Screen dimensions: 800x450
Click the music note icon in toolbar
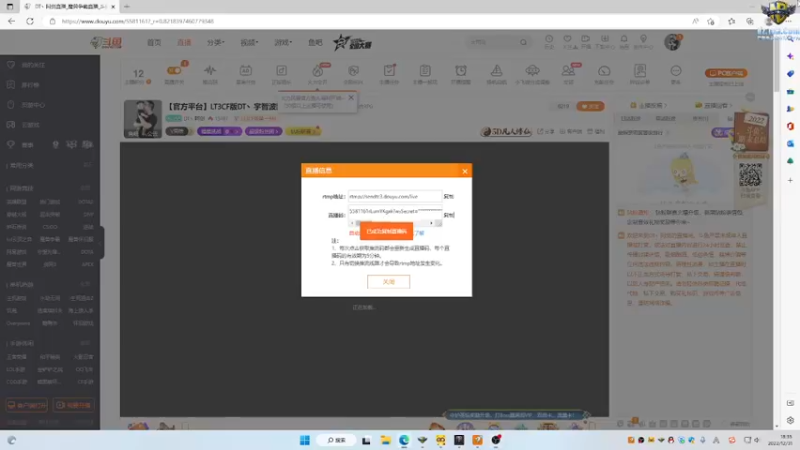point(282,71)
